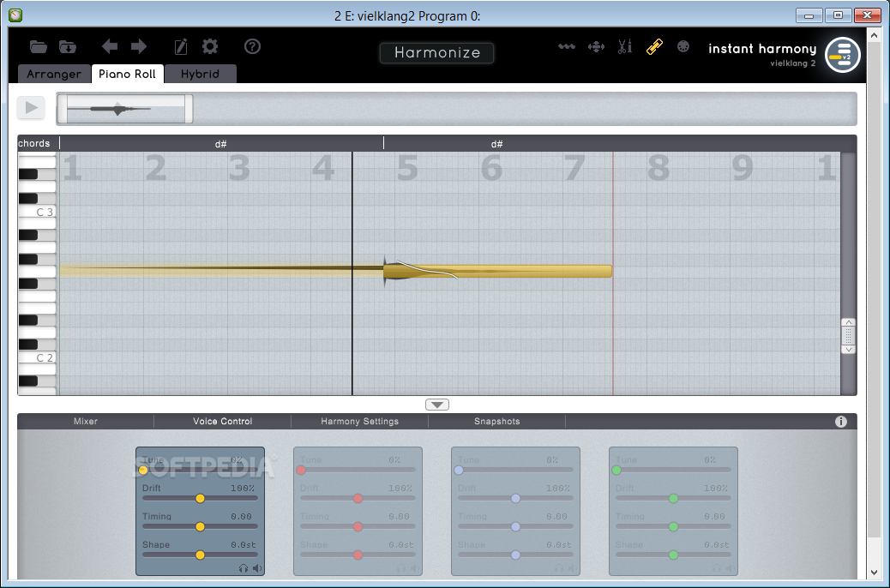
Task: Switch to the Hybrid tab
Action: tap(200, 74)
